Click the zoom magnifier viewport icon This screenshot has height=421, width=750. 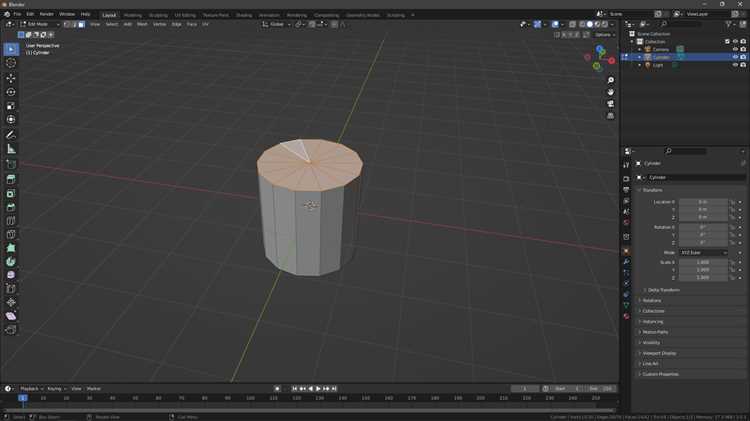point(610,80)
